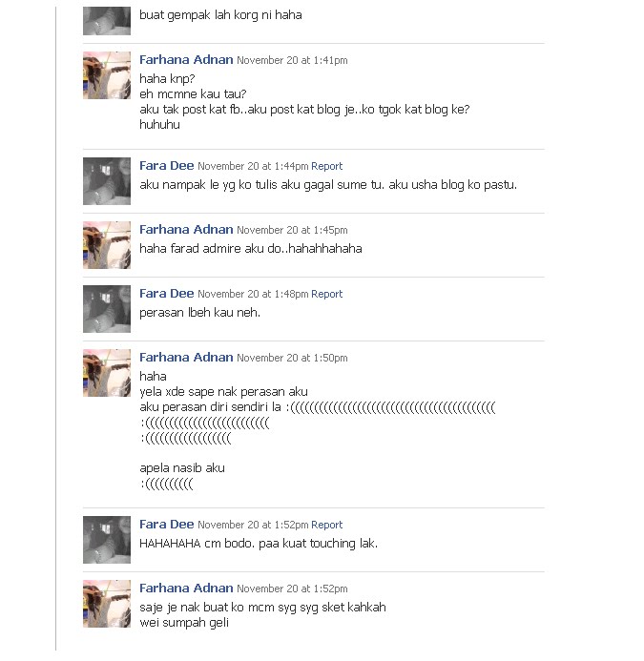Open Fara Dee's name on 1:48pm comment
644x661 pixels.
167,294
